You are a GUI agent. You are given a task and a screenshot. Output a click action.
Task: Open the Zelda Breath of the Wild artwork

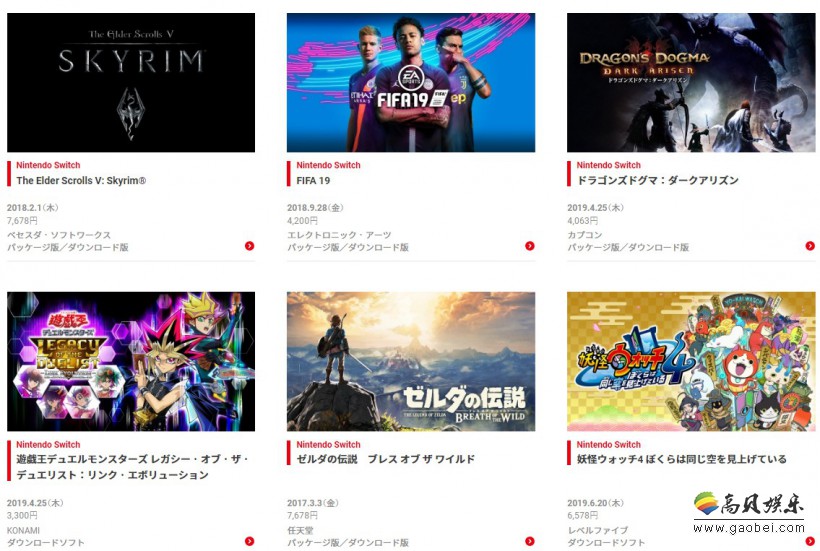[411, 361]
